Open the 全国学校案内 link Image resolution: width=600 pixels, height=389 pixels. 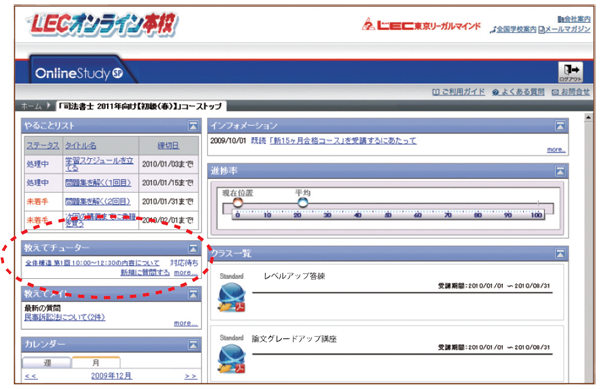coord(514,29)
